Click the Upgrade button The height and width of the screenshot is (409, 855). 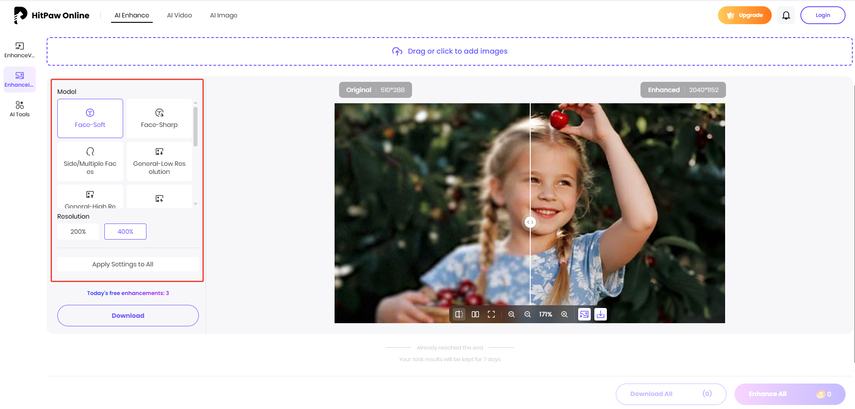(744, 15)
